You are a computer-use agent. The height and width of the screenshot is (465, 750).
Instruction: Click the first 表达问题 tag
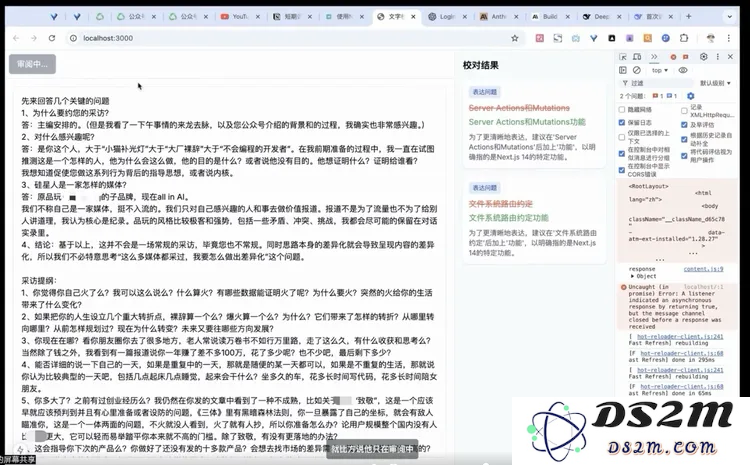point(485,92)
